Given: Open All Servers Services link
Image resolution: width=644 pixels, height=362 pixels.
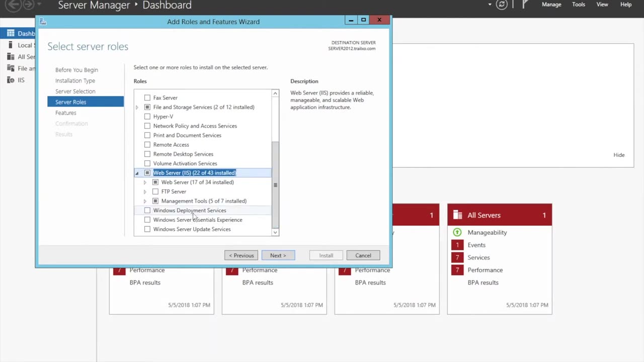Looking at the screenshot, I should (478, 257).
